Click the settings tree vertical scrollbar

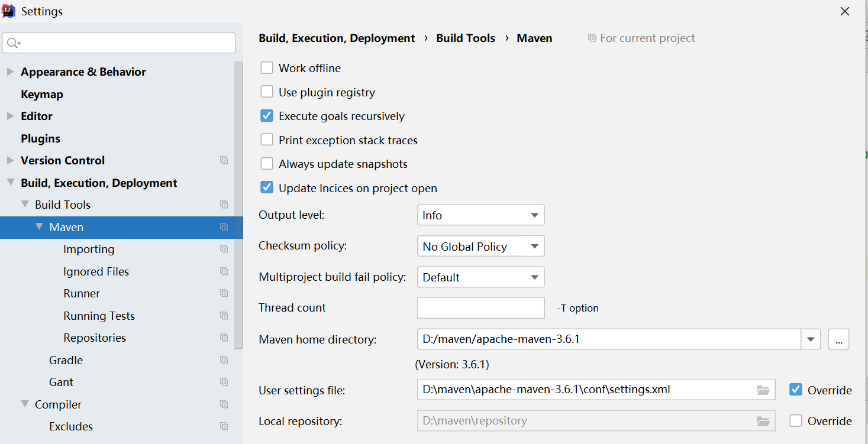coord(238,205)
